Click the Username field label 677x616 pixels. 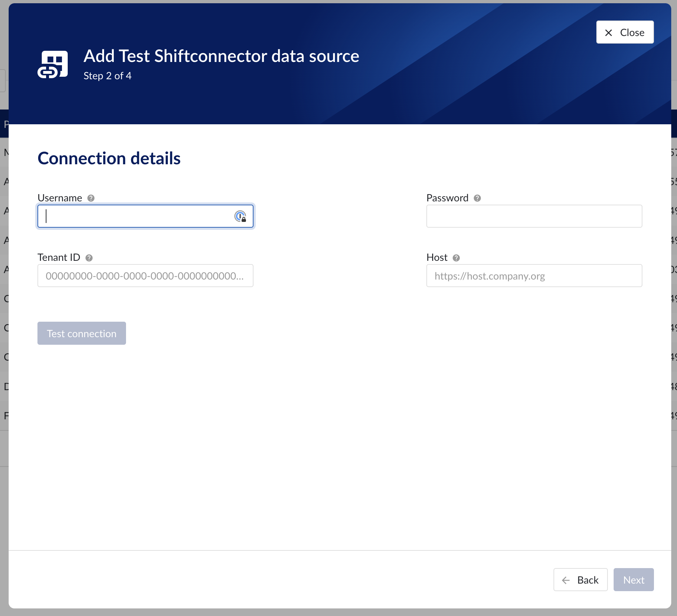(x=60, y=198)
